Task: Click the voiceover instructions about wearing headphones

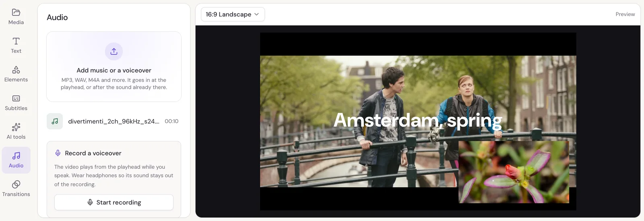Action: tap(114, 176)
